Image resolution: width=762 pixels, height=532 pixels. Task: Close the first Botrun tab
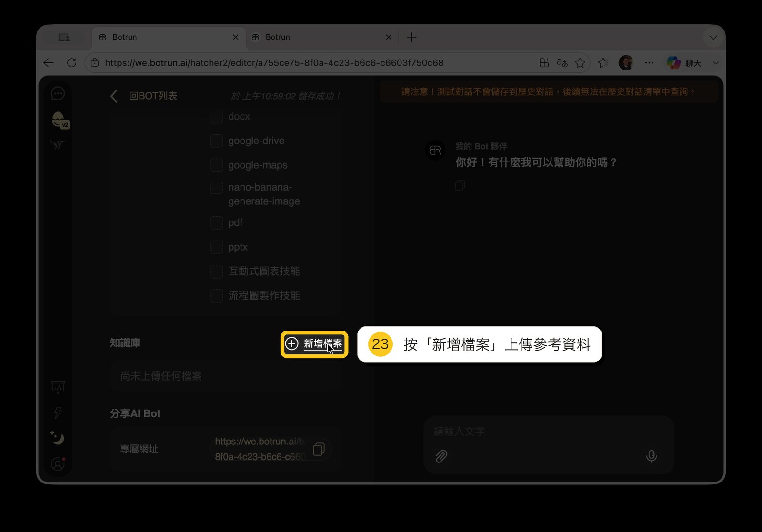click(235, 37)
